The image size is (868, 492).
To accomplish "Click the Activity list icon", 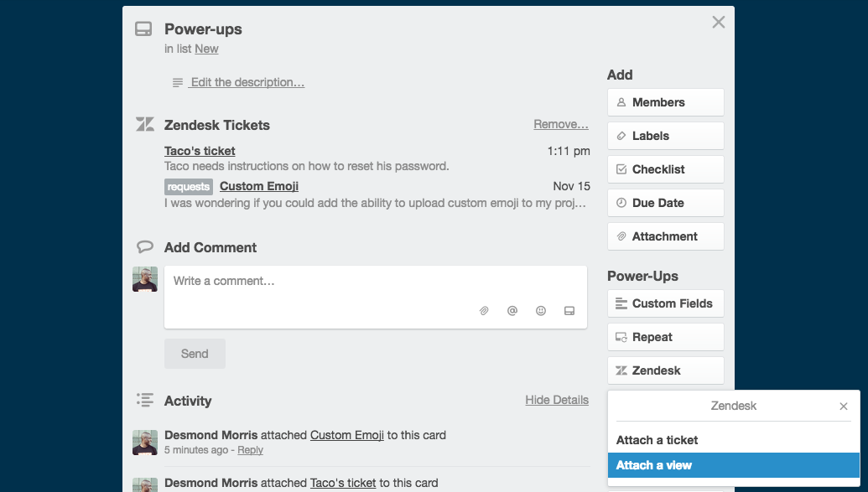I will (144, 400).
